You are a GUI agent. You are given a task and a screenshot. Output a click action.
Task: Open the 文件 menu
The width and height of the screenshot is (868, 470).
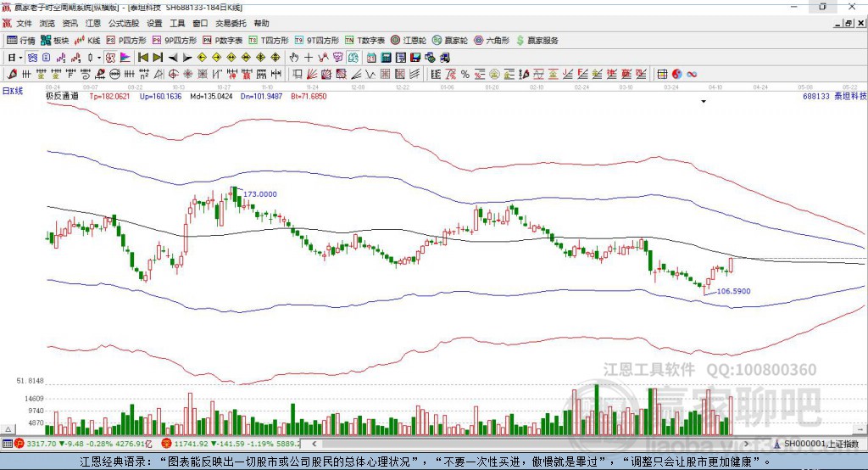(24, 23)
